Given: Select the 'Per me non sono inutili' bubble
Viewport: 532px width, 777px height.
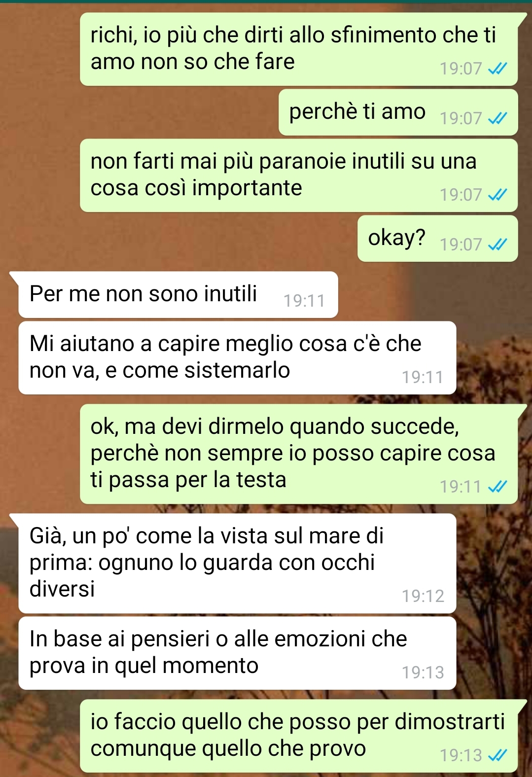Looking at the screenshot, I should pos(178,294).
